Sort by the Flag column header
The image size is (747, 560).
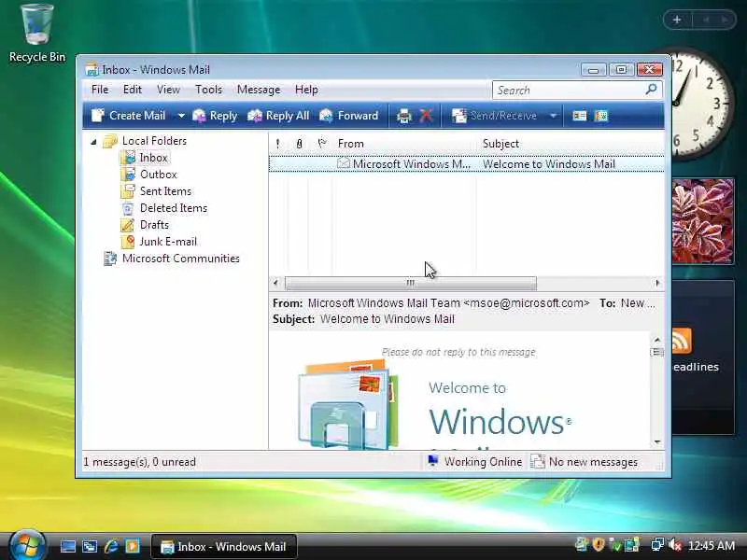tap(322, 144)
